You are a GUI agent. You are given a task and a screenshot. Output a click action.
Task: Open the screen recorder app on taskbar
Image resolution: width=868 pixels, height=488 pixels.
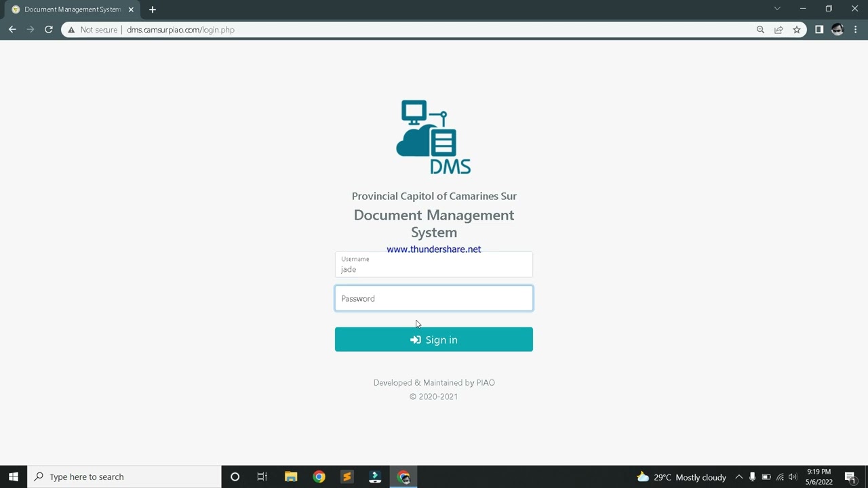pyautogui.click(x=375, y=477)
